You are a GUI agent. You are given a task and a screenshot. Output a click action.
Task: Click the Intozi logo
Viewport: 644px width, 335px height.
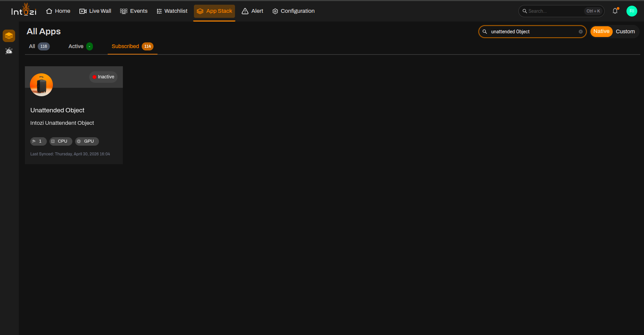coord(24,10)
